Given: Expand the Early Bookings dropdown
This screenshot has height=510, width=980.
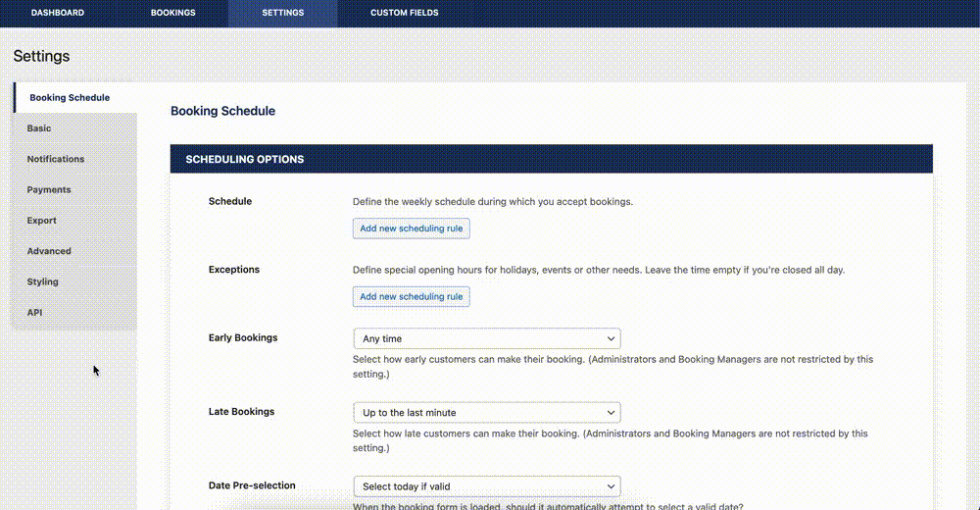Looking at the screenshot, I should click(487, 338).
